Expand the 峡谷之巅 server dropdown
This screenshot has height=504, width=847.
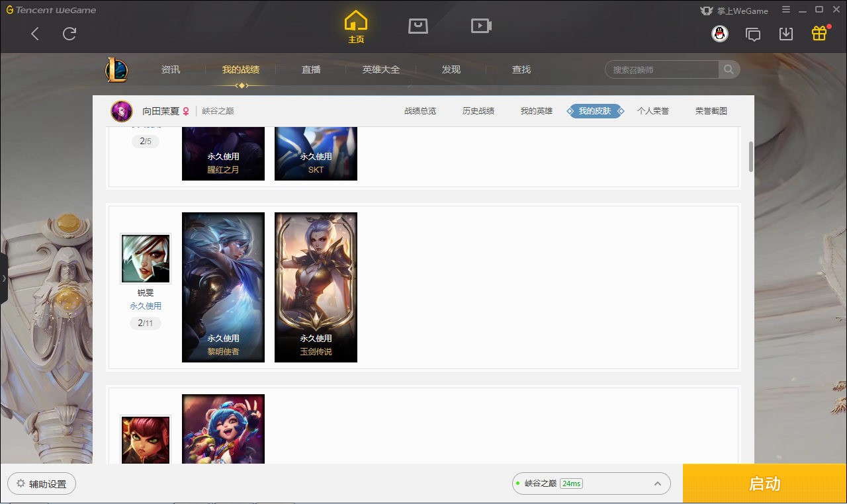(591, 483)
